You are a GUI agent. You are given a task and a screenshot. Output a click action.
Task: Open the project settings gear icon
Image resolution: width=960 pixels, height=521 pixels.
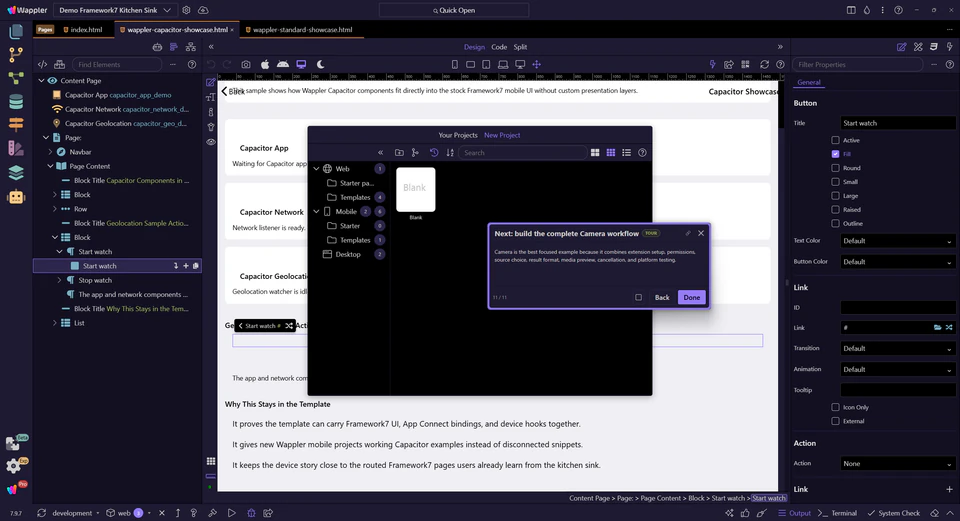pos(186,10)
